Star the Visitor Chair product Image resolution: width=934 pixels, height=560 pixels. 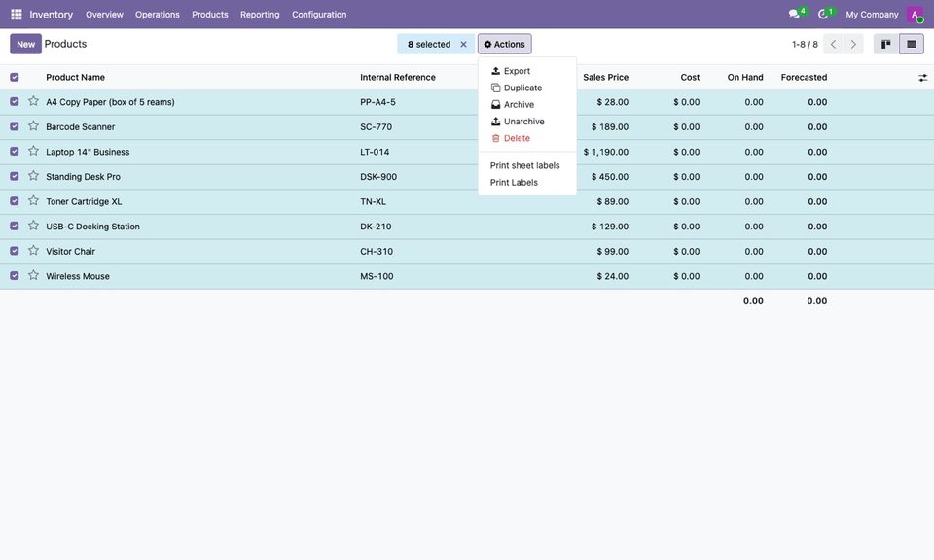(33, 251)
